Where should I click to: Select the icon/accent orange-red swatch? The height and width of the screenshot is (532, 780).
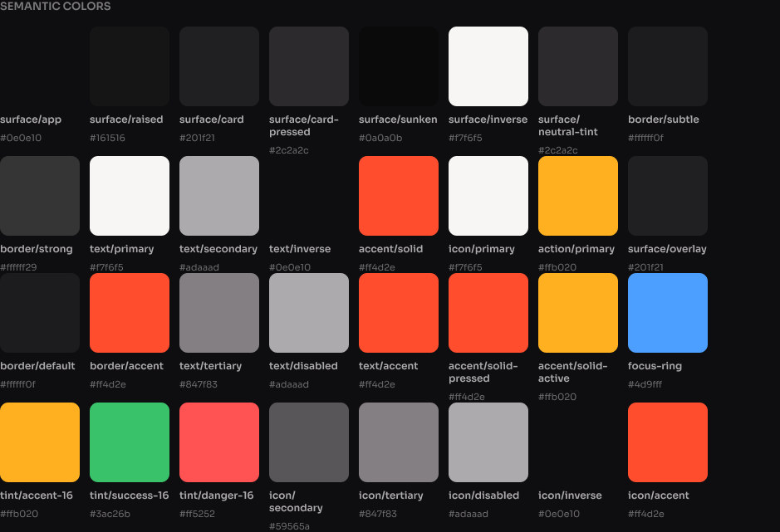coord(668,442)
